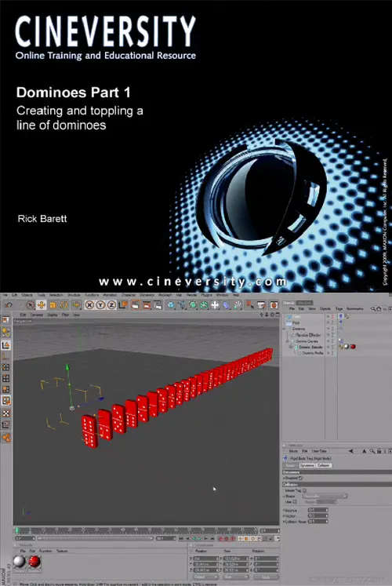
Task: Toggle the Y axis lock
Action: point(100,305)
